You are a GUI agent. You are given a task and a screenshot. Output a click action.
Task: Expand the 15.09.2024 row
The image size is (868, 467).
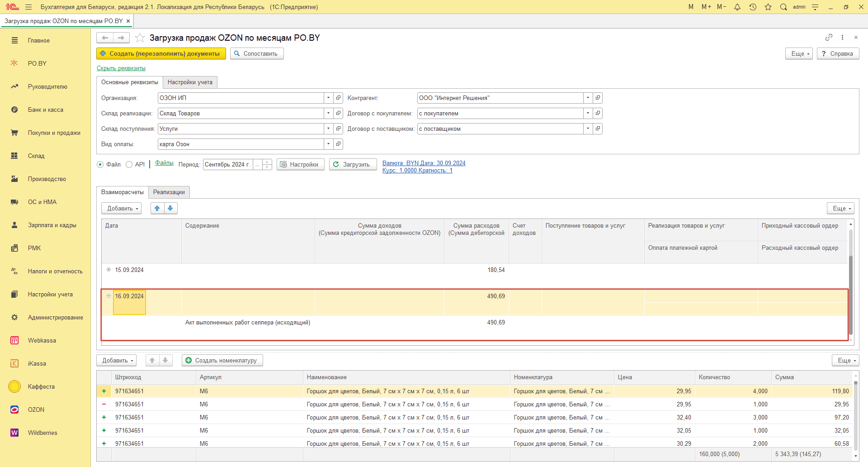pos(108,270)
